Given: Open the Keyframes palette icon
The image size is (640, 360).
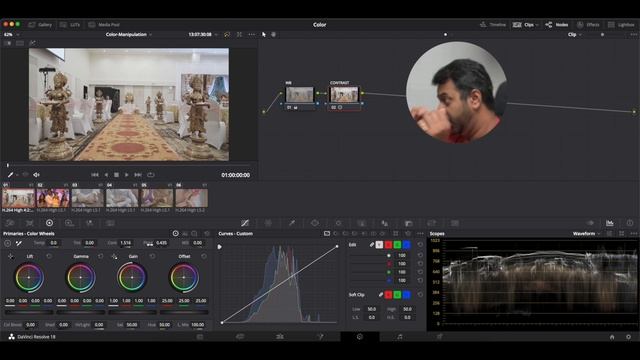Looking at the screenshot, I should [x=590, y=223].
